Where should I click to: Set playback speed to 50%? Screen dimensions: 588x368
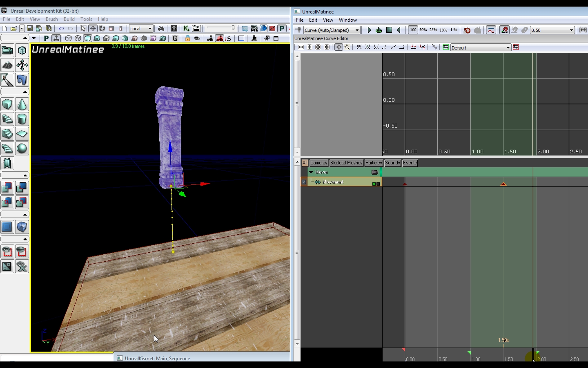pyautogui.click(x=423, y=30)
